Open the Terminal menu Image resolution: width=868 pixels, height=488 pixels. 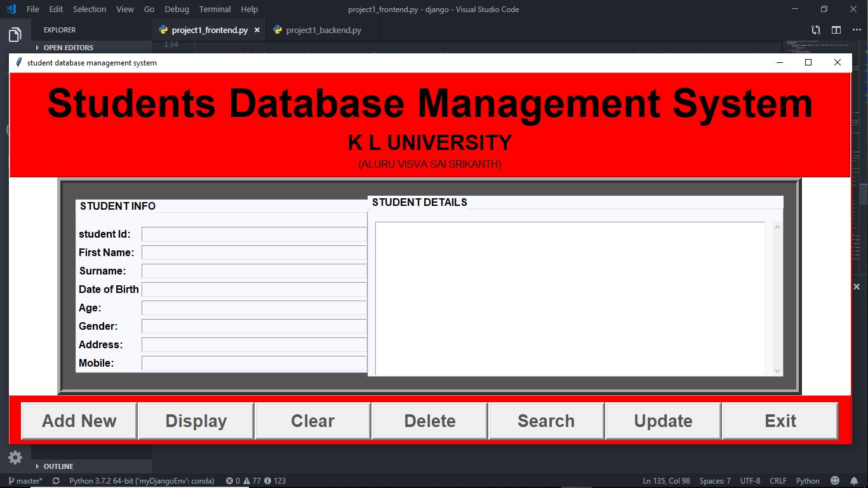pyautogui.click(x=215, y=9)
